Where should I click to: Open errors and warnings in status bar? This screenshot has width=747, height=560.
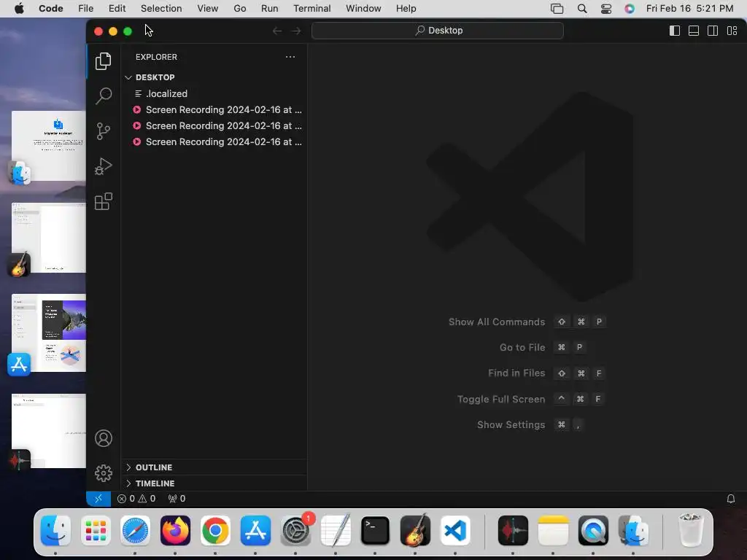[x=136, y=499]
